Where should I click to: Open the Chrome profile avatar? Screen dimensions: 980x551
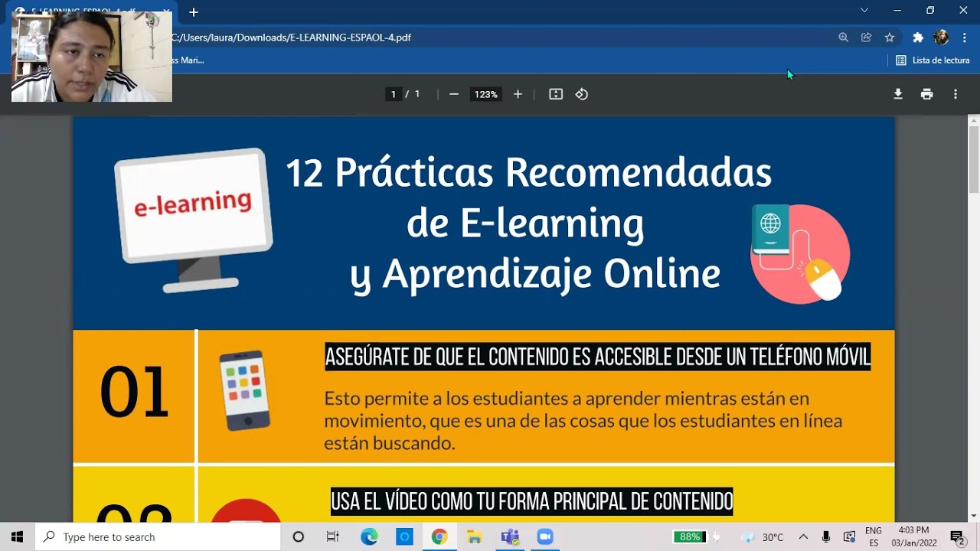[942, 37]
